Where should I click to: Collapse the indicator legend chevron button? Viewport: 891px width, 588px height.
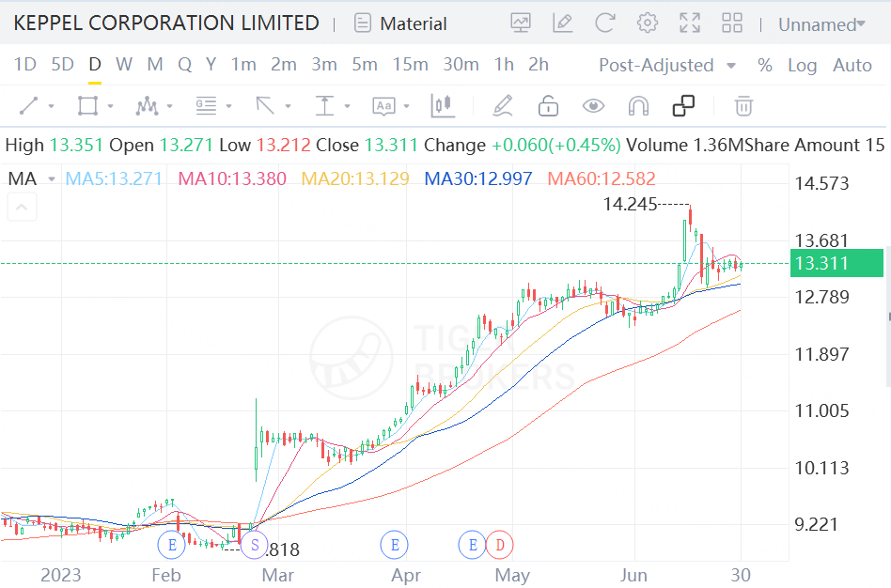(x=22, y=207)
